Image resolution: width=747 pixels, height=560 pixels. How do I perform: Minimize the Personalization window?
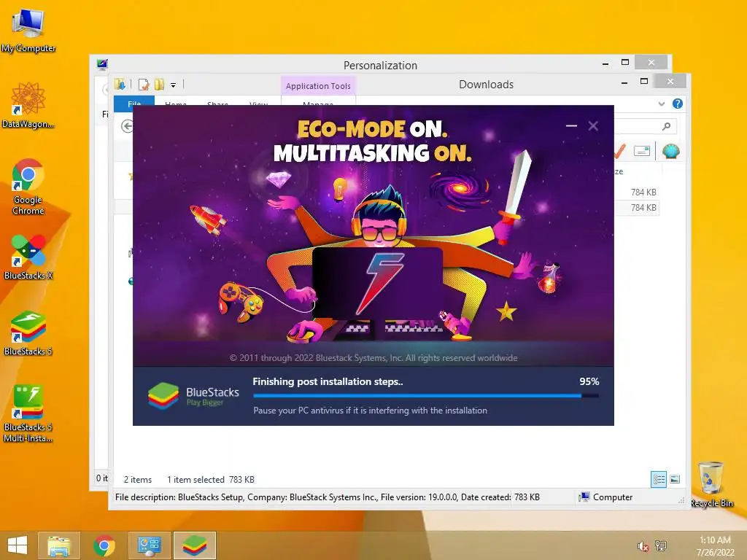pyautogui.click(x=605, y=63)
